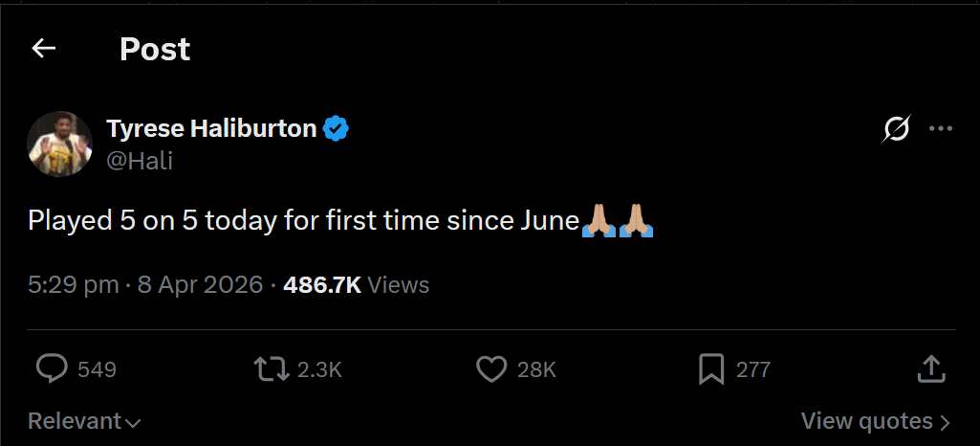Go back using the left arrow

coord(44,48)
